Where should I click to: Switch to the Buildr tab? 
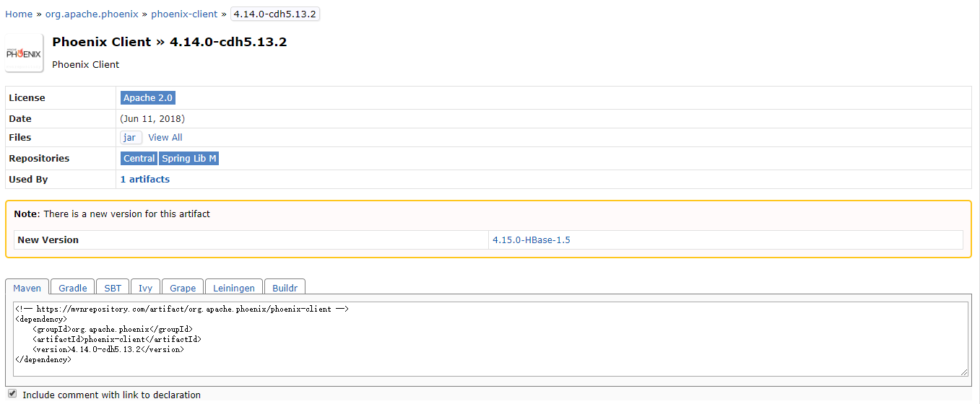[285, 287]
